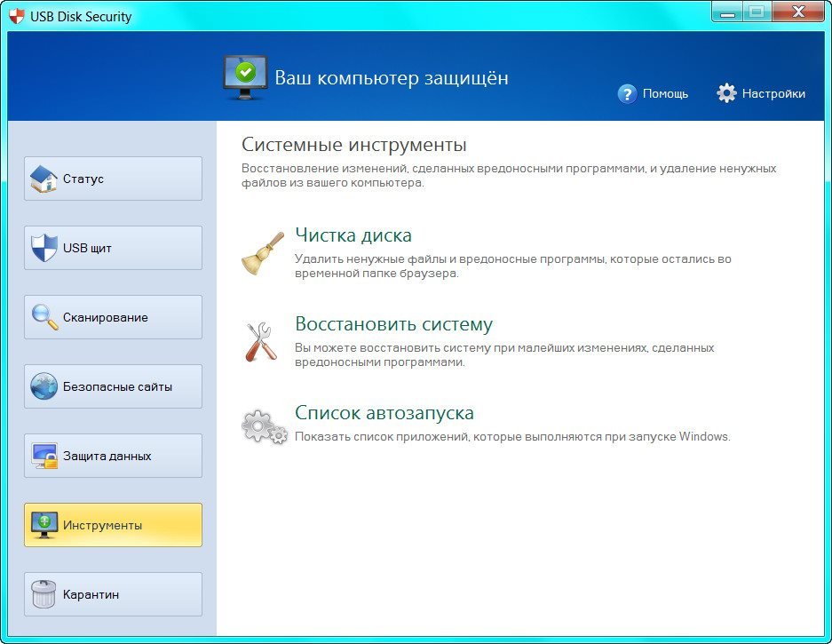This screenshot has width=832, height=644.
Task: Click the blue question mark help icon
Action: point(627,94)
